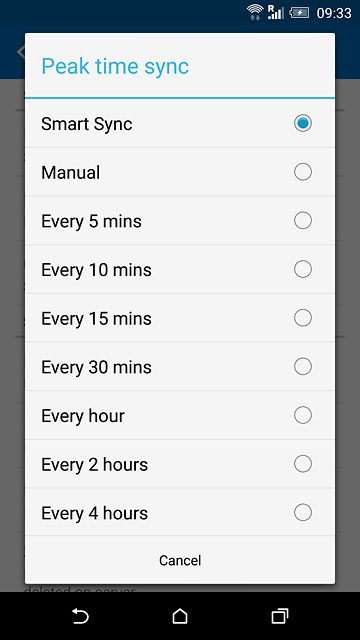Open the recent apps overview icon

click(280, 616)
